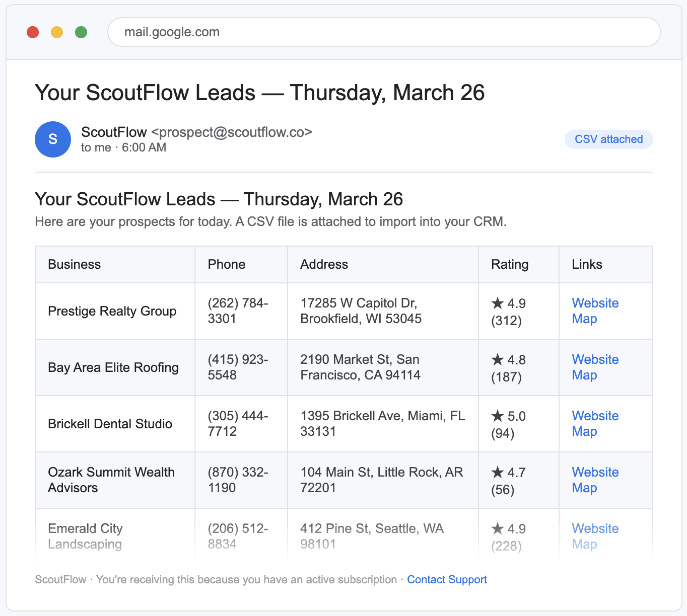Click the ScoutFlow sender avatar
This screenshot has width=687, height=616.
coord(53,139)
